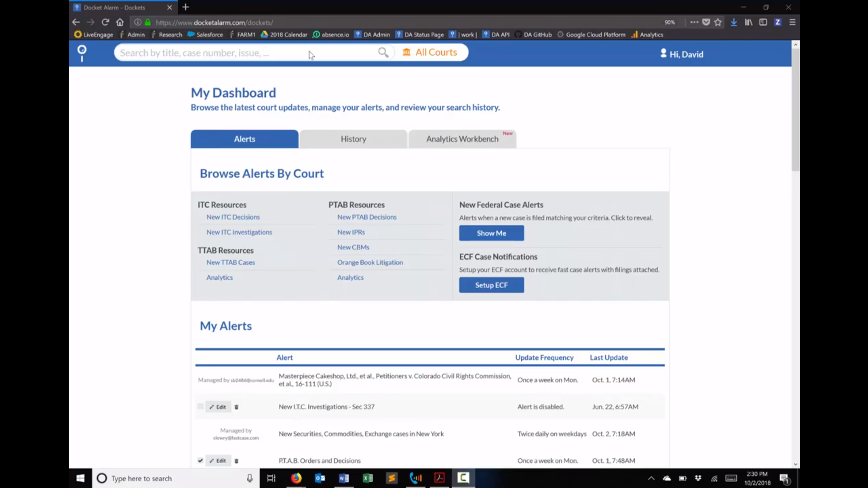Delete the New I.T.C. Investigations alert
Viewport: 868px width, 488px height.
point(236,407)
